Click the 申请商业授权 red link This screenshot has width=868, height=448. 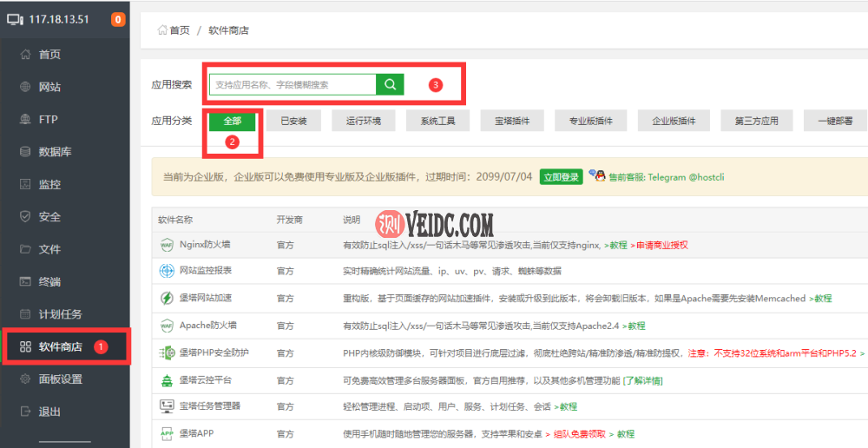tap(659, 245)
